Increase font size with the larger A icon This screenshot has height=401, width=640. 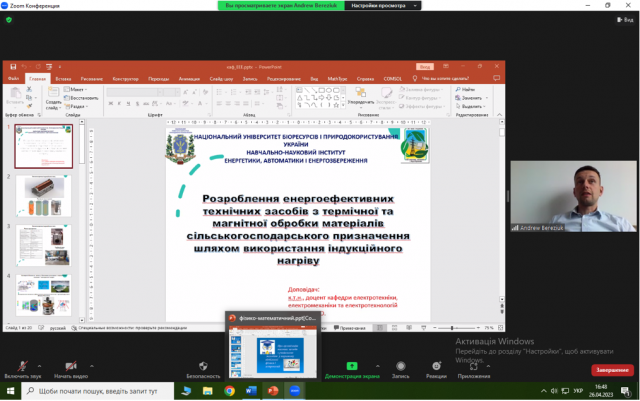[x=186, y=92]
